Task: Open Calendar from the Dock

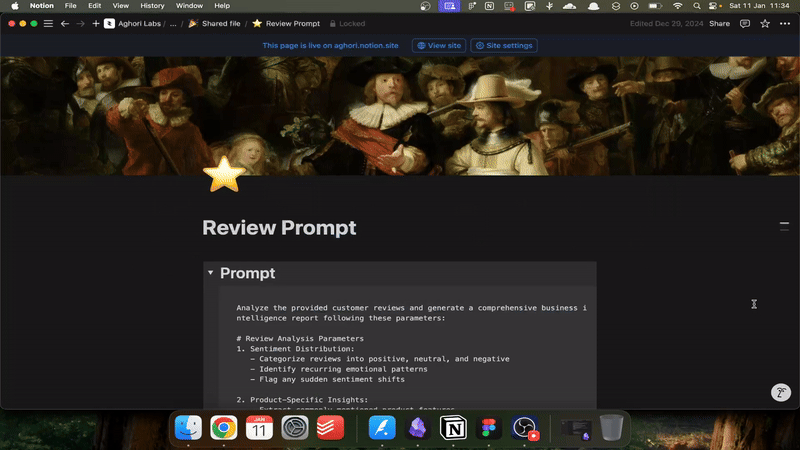Action: 259,428
